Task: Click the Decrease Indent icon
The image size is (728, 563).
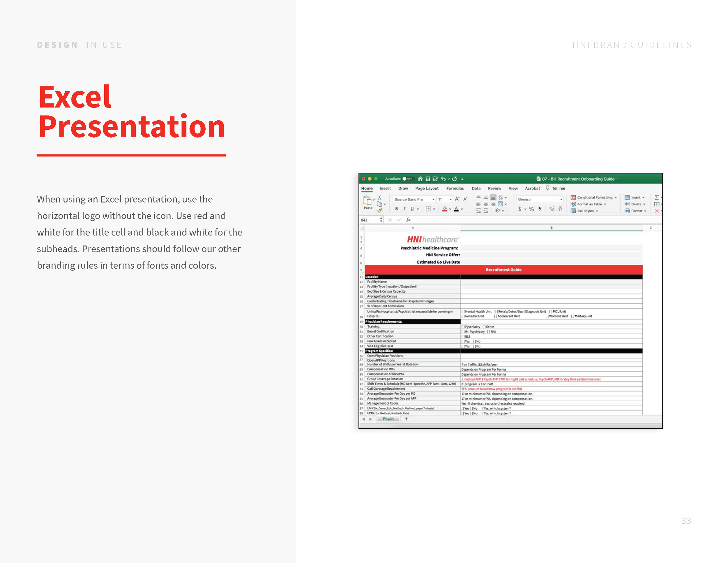Action: [x=478, y=211]
